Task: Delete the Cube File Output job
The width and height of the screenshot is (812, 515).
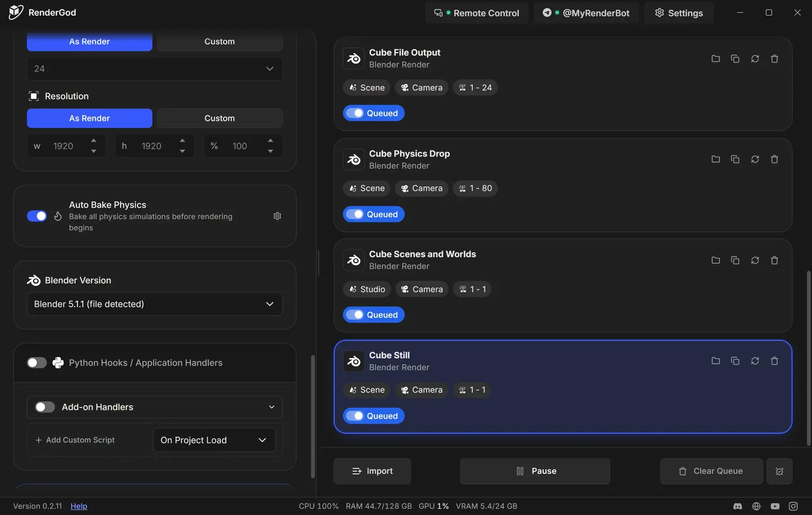Action: (x=775, y=59)
